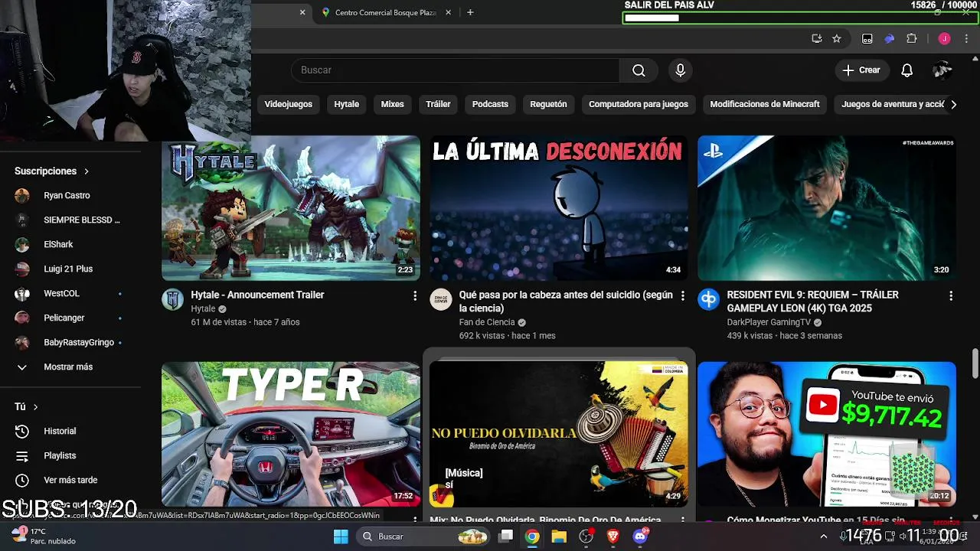
Task: Click the Fan de Ciencia channel name
Action: [487, 322]
